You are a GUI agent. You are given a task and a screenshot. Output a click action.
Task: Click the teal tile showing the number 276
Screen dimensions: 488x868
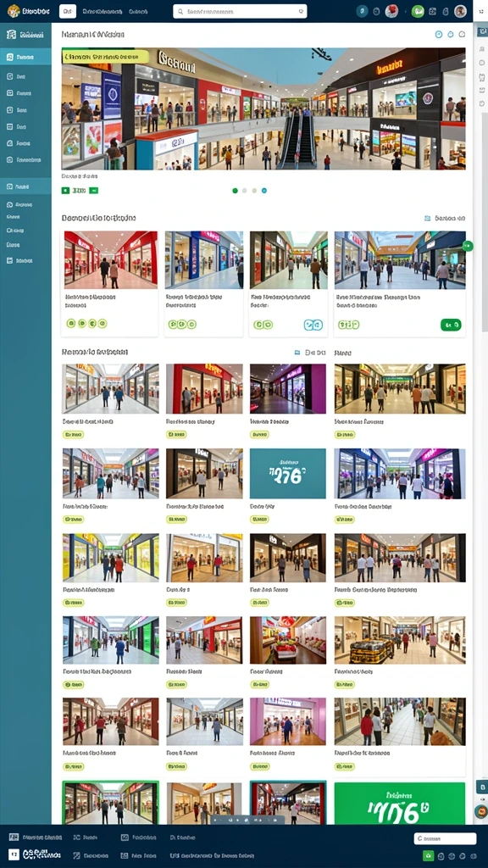point(288,473)
